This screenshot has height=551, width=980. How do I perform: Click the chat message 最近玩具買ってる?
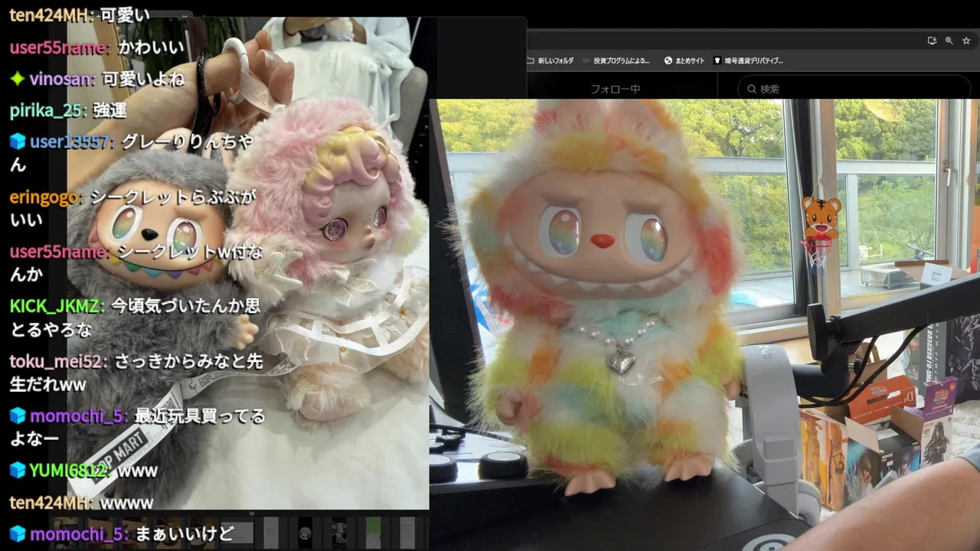pos(200,416)
